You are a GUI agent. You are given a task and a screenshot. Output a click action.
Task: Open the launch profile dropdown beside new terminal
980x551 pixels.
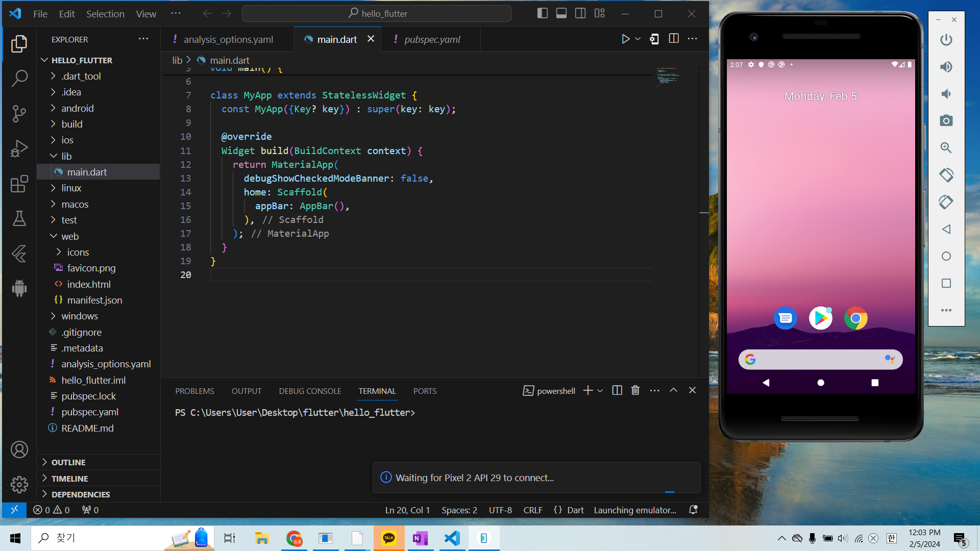600,391
